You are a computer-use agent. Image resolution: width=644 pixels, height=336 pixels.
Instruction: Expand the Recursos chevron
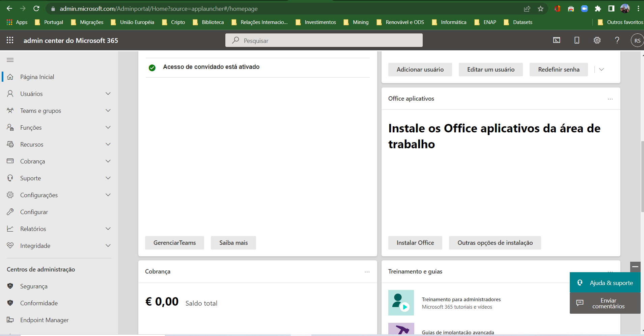click(108, 144)
